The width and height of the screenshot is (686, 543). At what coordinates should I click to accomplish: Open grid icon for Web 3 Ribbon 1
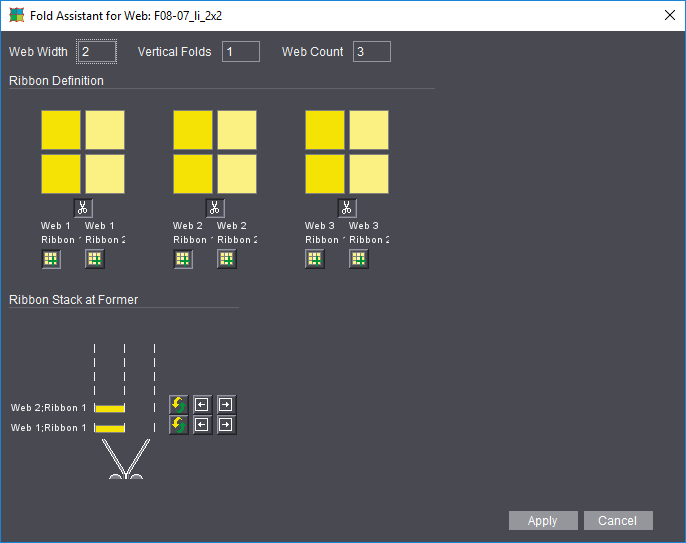point(315,259)
